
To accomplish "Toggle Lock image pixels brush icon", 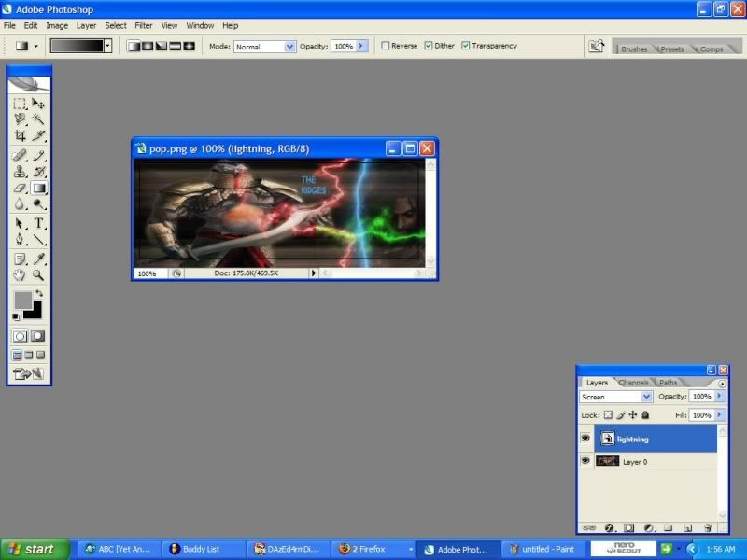I will [x=620, y=414].
